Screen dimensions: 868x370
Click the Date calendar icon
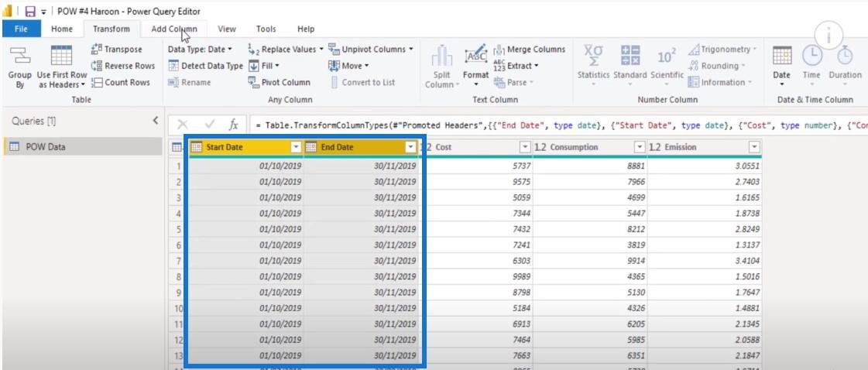tap(781, 56)
